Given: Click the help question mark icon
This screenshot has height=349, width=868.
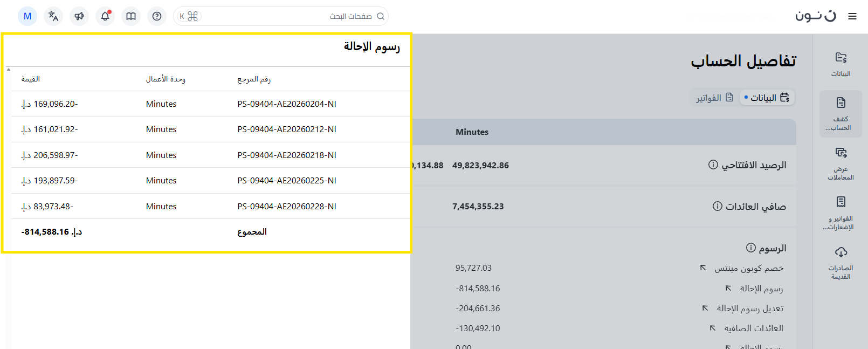Looking at the screenshot, I should (x=157, y=16).
